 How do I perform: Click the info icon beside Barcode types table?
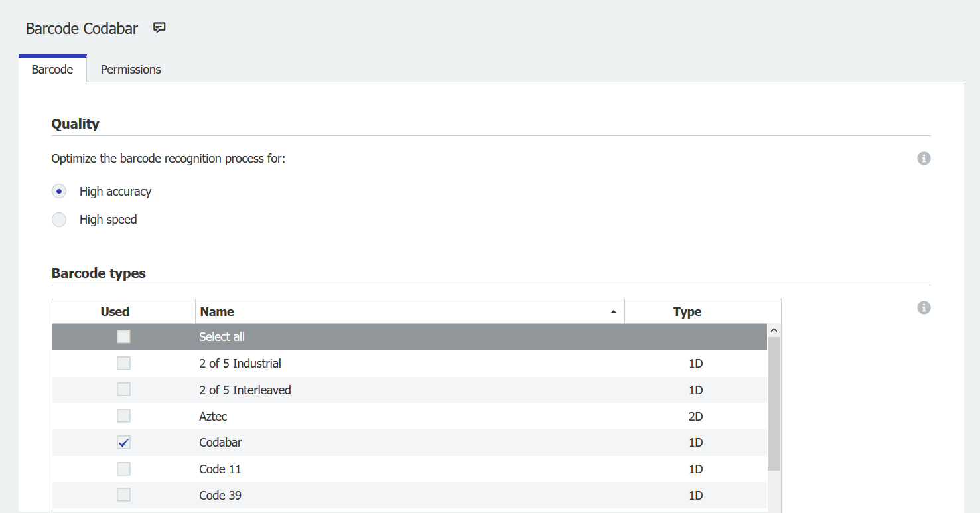[x=924, y=308]
